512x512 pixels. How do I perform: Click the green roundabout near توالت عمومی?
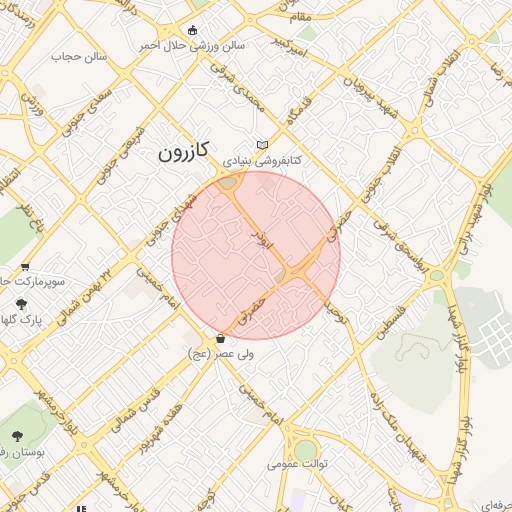tap(305, 451)
